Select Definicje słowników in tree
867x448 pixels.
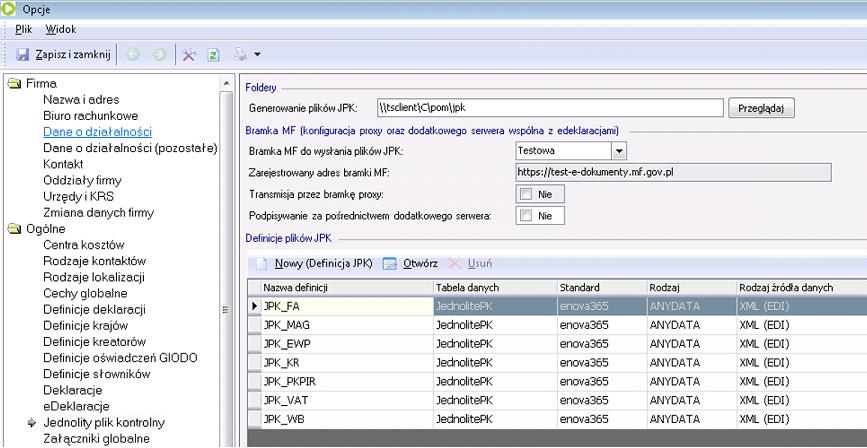point(97,374)
